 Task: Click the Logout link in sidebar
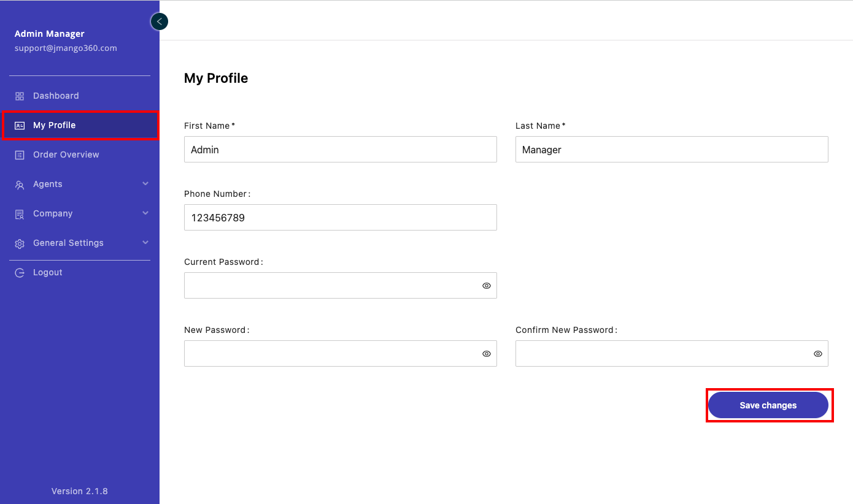click(x=47, y=272)
